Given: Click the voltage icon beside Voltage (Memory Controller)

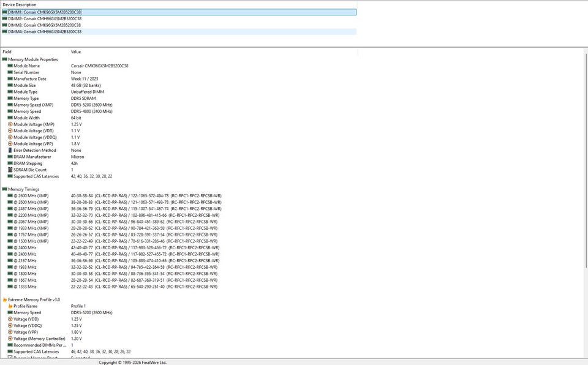Looking at the screenshot, I should [x=10, y=339].
